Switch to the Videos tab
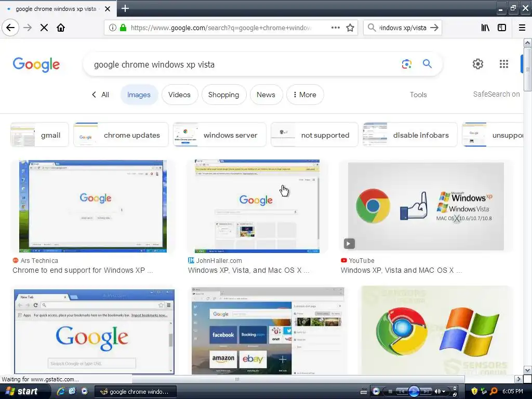The width and height of the screenshot is (532, 399). click(179, 95)
